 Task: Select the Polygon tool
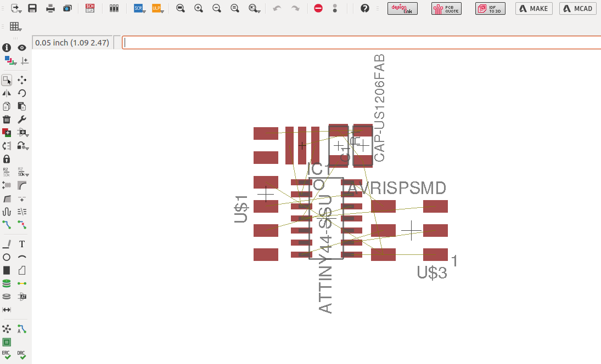(22, 271)
